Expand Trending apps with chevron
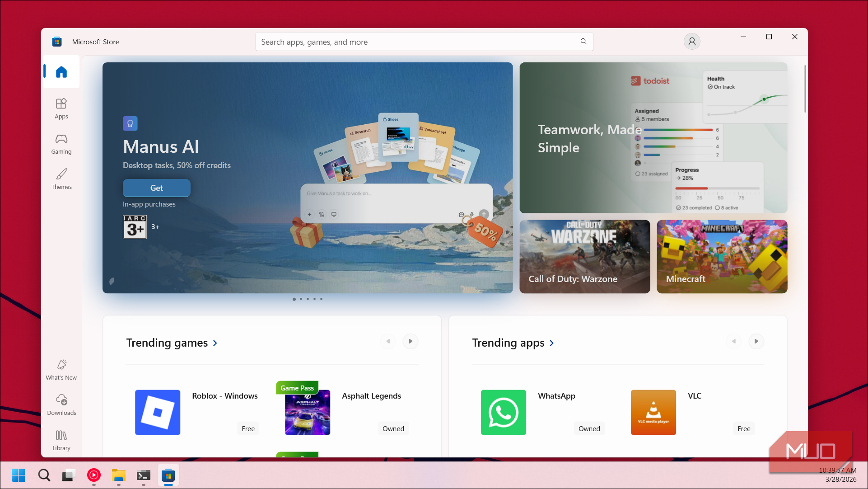The image size is (868, 489). [x=552, y=343]
